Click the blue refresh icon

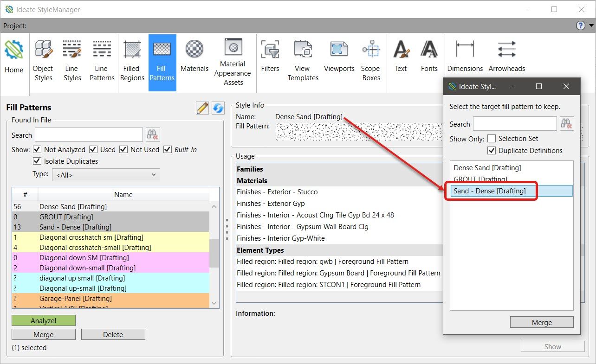tap(218, 108)
